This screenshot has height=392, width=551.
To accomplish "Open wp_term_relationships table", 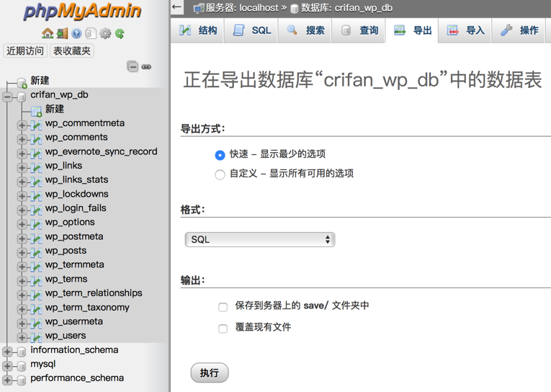I will click(94, 293).
